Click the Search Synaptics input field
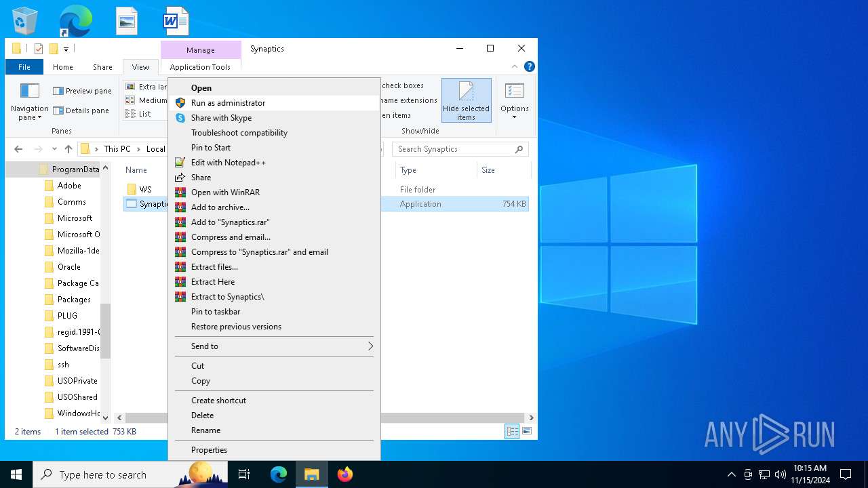Image resolution: width=868 pixels, height=488 pixels. click(454, 149)
